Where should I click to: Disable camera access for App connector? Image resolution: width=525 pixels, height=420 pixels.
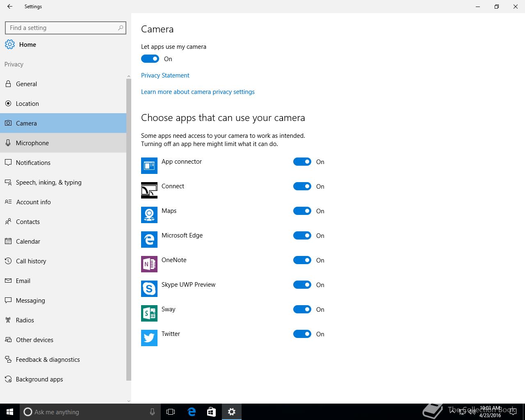[x=302, y=162]
